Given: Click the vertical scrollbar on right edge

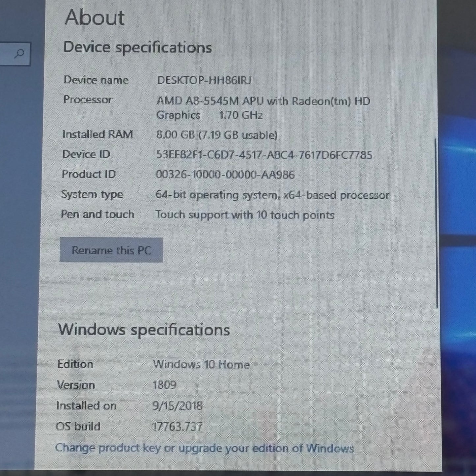Looking at the screenshot, I should (437, 224).
